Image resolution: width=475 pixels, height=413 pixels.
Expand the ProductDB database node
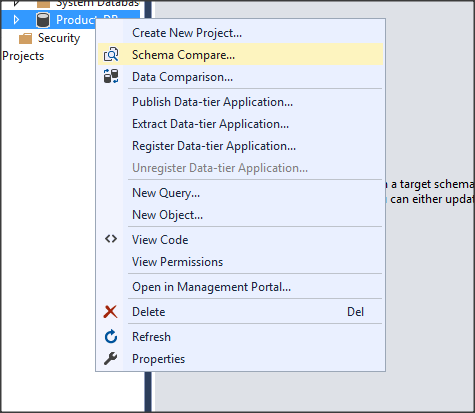click(16, 20)
